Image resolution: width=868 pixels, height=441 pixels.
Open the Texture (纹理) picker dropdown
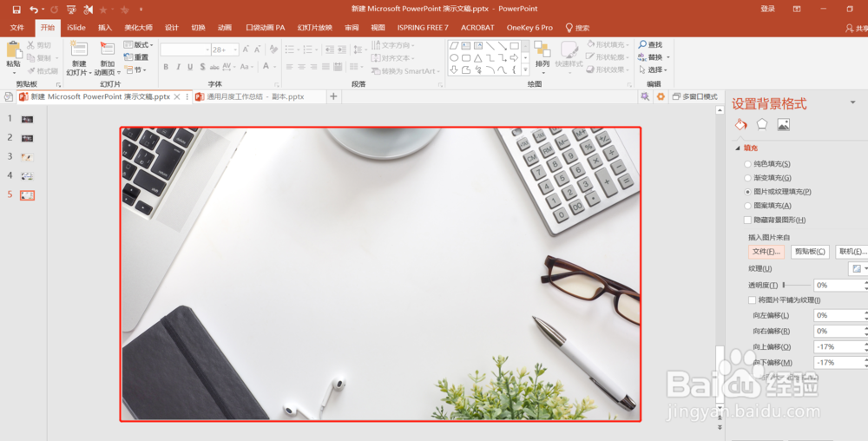[x=859, y=269]
